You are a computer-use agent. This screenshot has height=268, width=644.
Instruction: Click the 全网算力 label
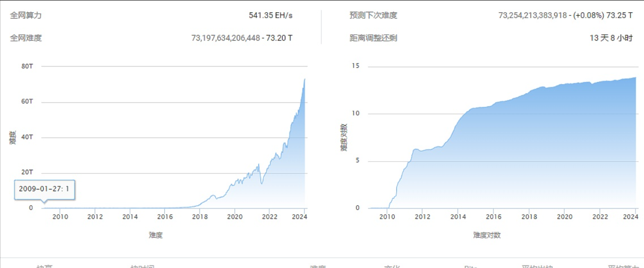pos(26,15)
